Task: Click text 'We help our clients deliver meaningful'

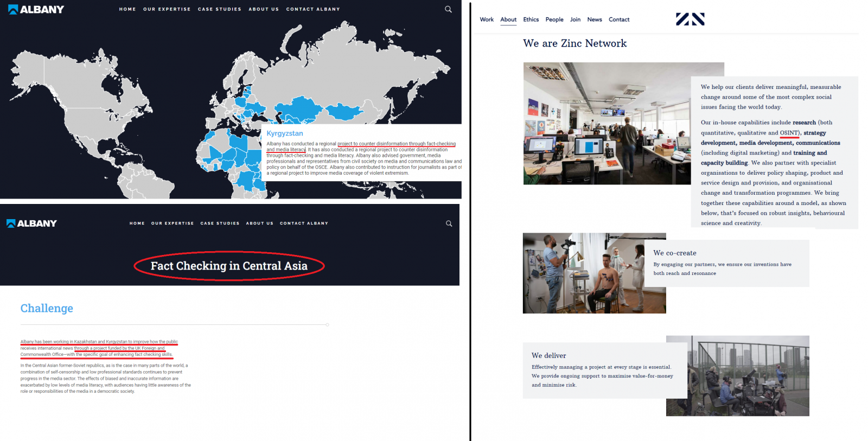Action: [754, 87]
